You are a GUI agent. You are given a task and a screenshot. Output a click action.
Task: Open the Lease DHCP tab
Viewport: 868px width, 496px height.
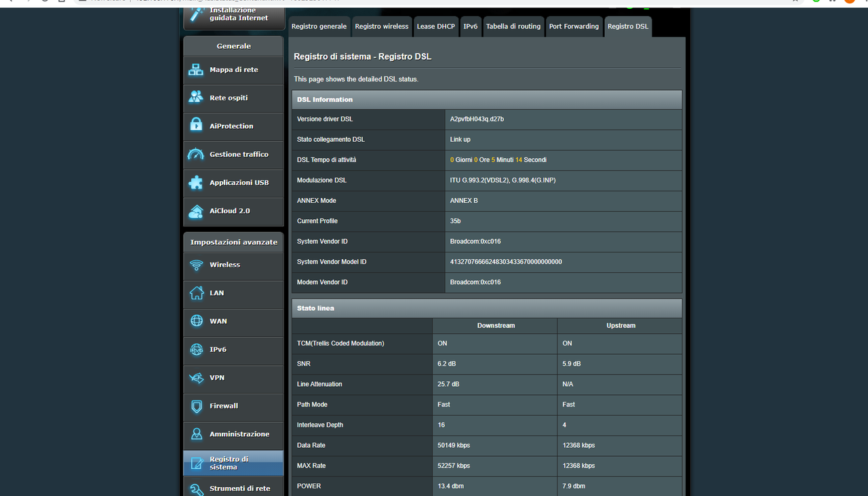435,26
